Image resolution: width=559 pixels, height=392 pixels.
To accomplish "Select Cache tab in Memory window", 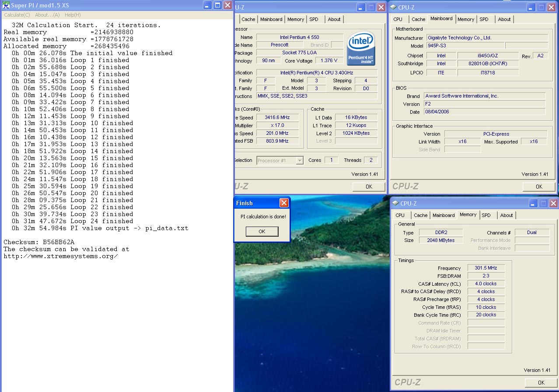I will pos(421,215).
